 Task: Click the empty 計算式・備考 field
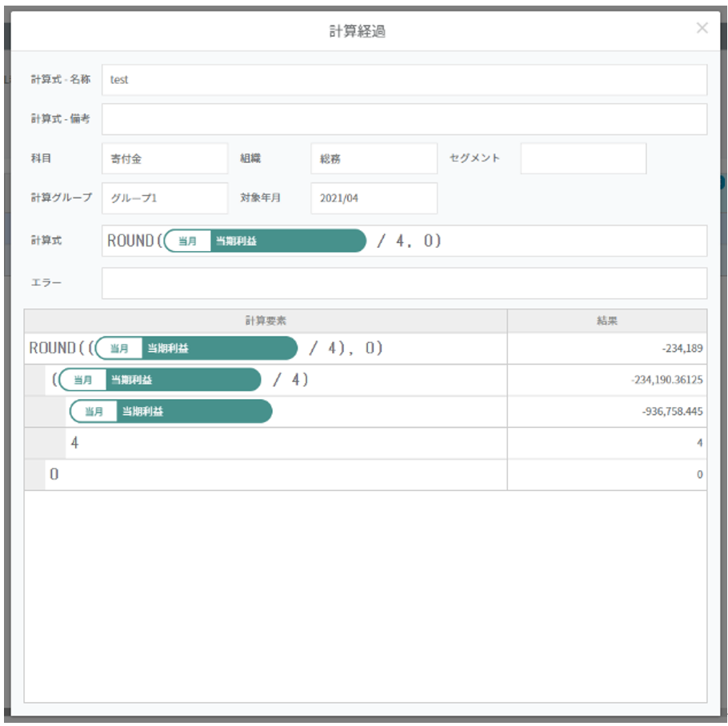(404, 119)
